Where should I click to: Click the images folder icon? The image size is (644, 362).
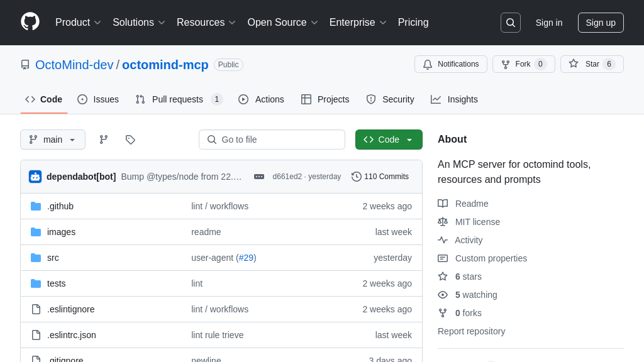coord(36,232)
